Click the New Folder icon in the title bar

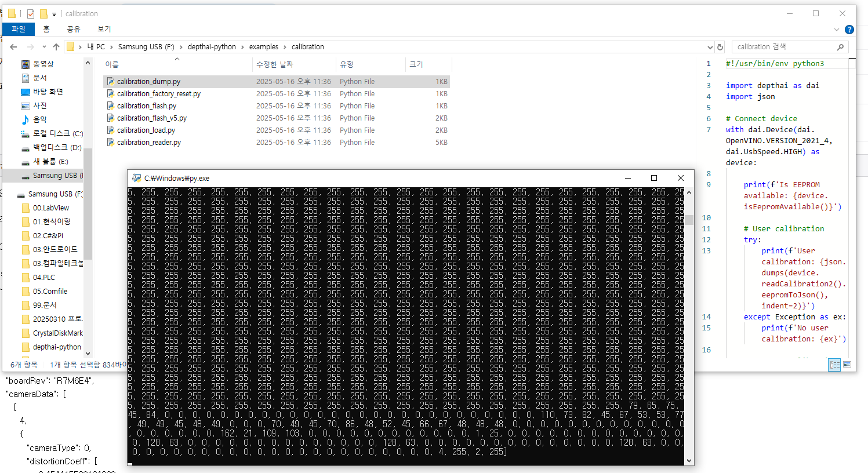[43, 13]
